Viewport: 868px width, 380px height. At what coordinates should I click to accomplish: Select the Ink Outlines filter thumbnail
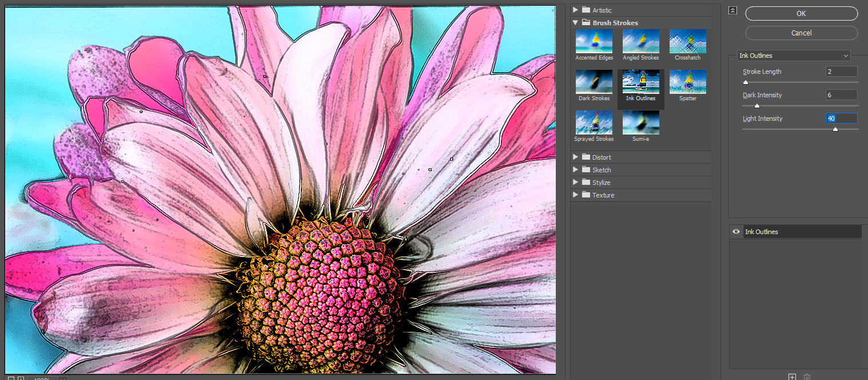click(641, 82)
